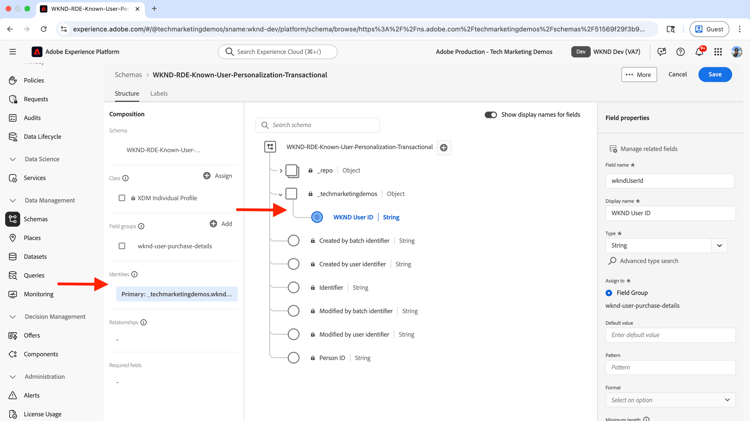Go to Audits in sidebar
Image resolution: width=750 pixels, height=421 pixels.
pos(32,118)
